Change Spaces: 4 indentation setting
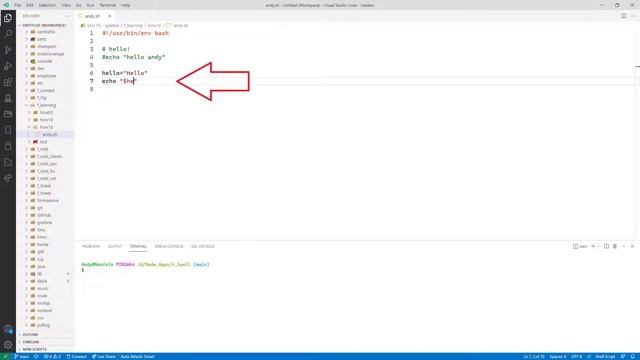This screenshot has height=360, width=640. [558, 357]
